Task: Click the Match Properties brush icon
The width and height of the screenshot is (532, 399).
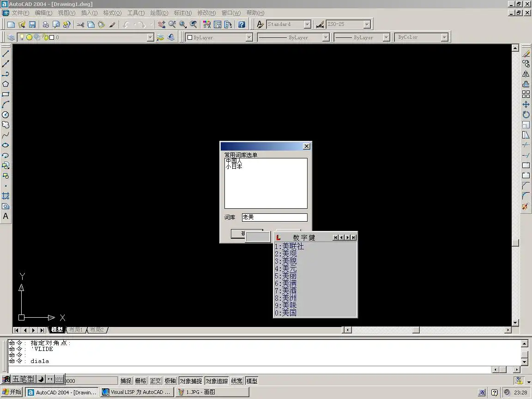Action: 112,24
